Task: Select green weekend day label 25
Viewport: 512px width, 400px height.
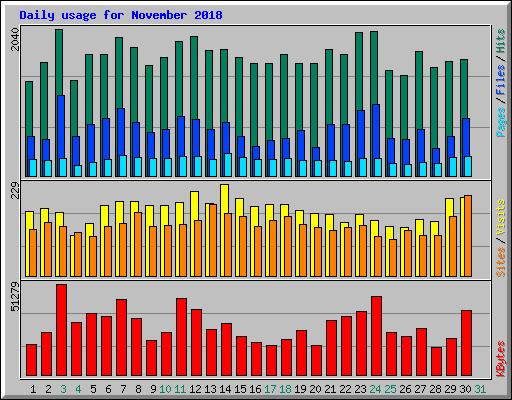Action: [x=390, y=389]
